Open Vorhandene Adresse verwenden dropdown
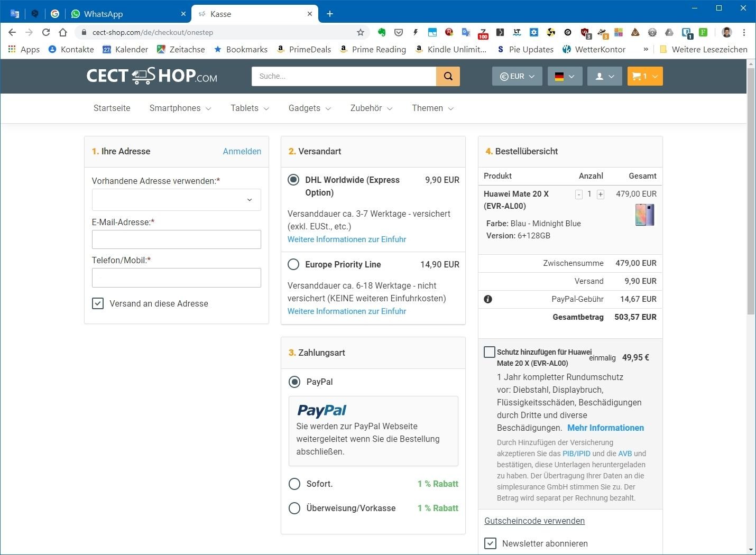 tap(177, 200)
